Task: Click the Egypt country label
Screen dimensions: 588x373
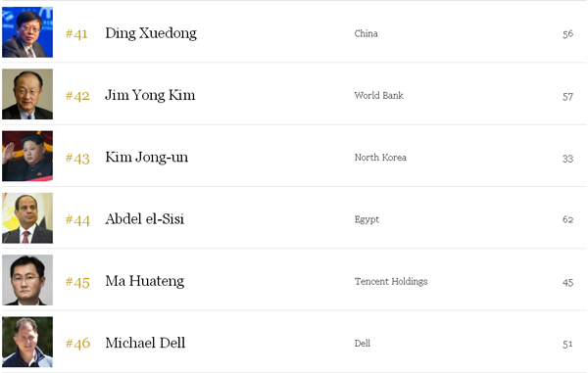Action: (367, 220)
